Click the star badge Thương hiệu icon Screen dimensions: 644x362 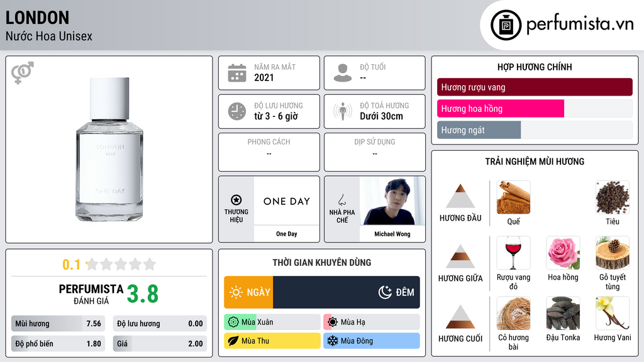[236, 200]
